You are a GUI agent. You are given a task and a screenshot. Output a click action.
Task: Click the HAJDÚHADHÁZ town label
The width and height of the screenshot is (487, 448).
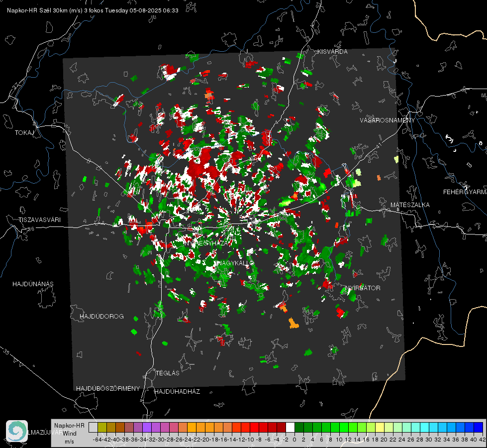coord(177,392)
